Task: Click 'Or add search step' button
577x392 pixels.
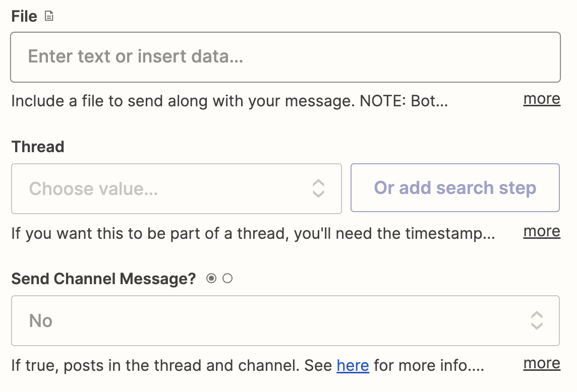Action: (x=455, y=188)
